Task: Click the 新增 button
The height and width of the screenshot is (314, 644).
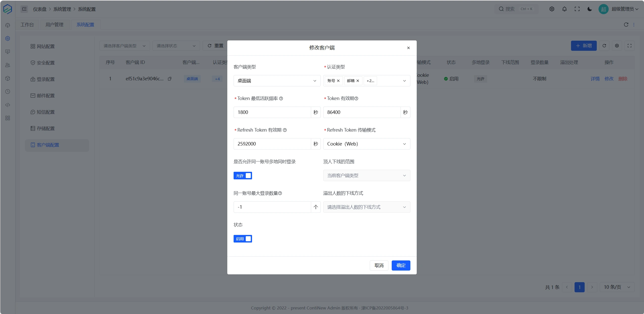Action: tap(584, 46)
